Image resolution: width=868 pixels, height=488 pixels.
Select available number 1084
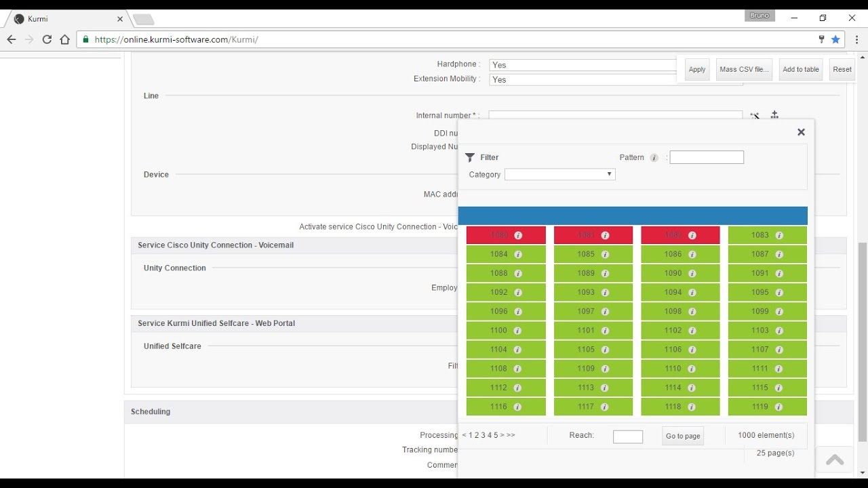(x=506, y=254)
